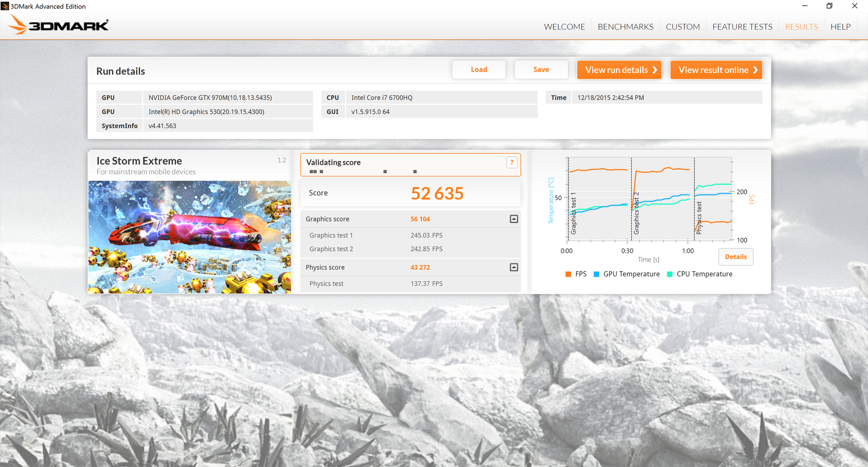Click the Physics test chart marker
This screenshot has width=868, height=467.
[699, 218]
